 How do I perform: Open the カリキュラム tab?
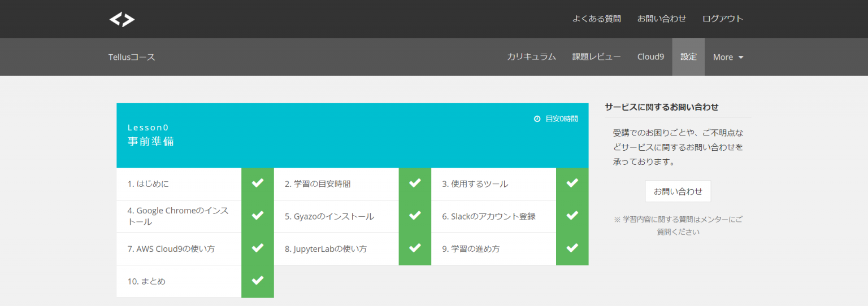532,57
